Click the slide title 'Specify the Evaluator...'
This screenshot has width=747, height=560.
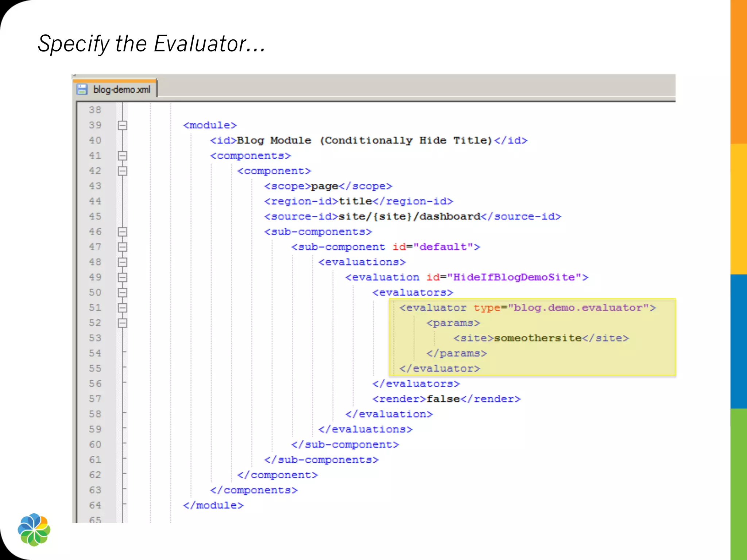pos(152,44)
